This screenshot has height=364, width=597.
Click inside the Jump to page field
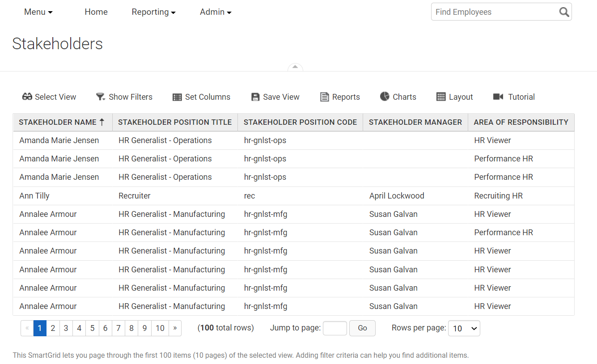[334, 328]
